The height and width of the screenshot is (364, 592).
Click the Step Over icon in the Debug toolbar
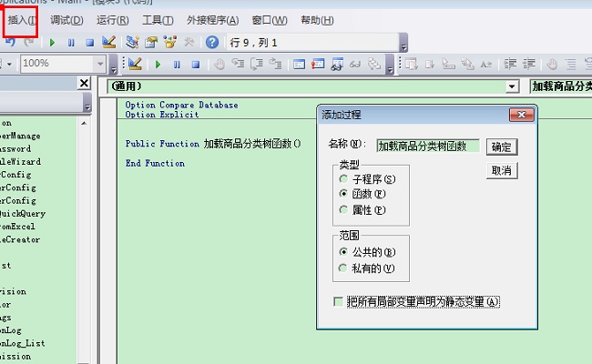[x=257, y=64]
